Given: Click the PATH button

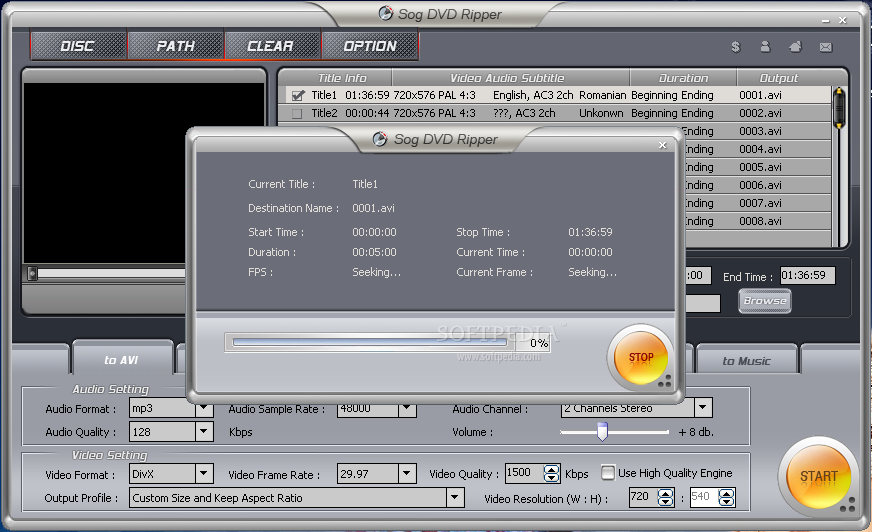Looking at the screenshot, I should [176, 46].
